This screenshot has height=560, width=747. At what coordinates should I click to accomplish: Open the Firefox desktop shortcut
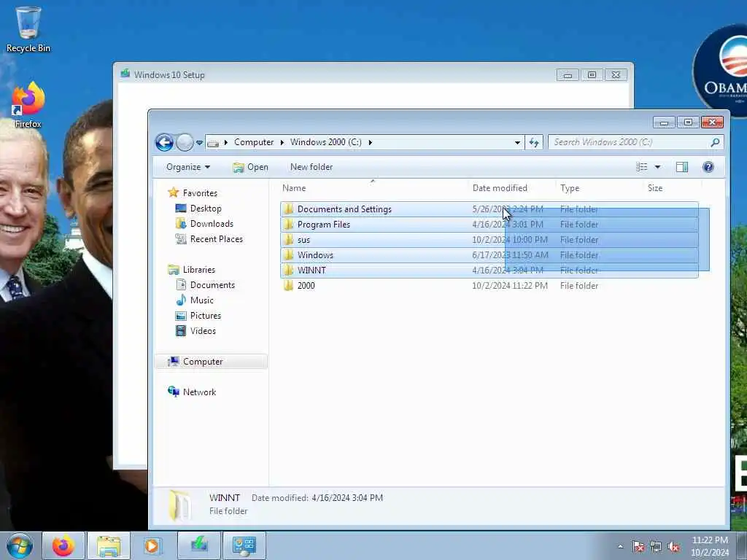click(28, 105)
